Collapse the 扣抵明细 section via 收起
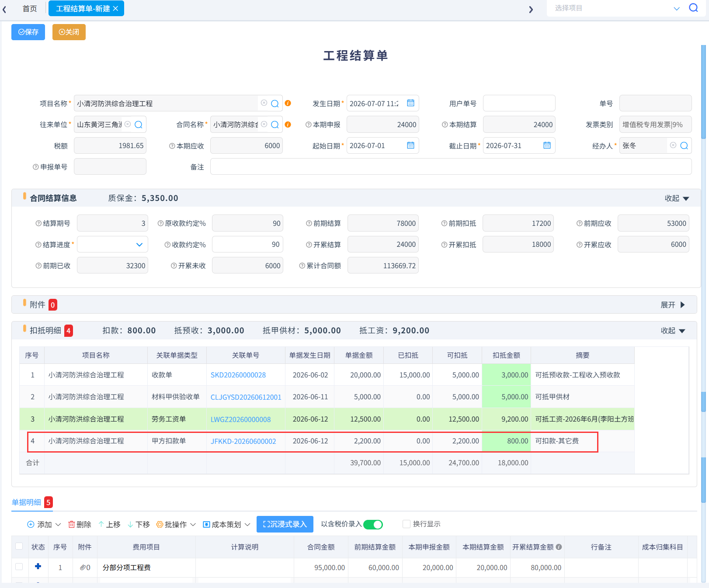The image size is (709, 588). (673, 331)
